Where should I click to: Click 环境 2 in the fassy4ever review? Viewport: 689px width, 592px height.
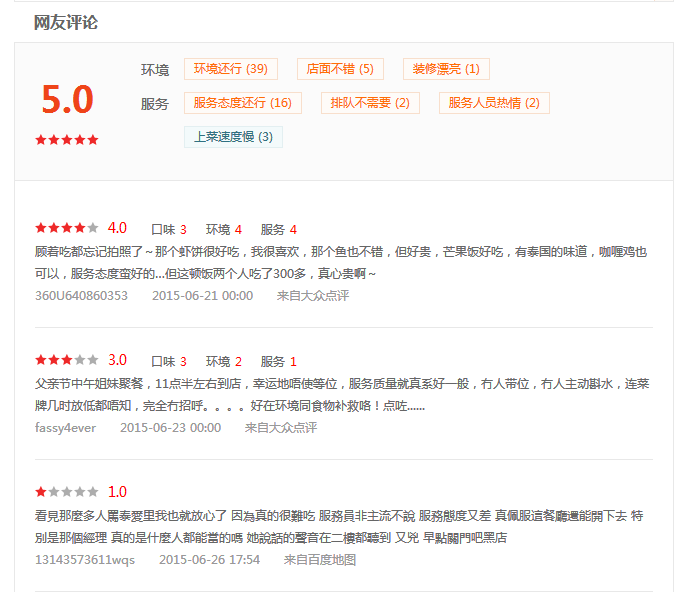(x=224, y=361)
